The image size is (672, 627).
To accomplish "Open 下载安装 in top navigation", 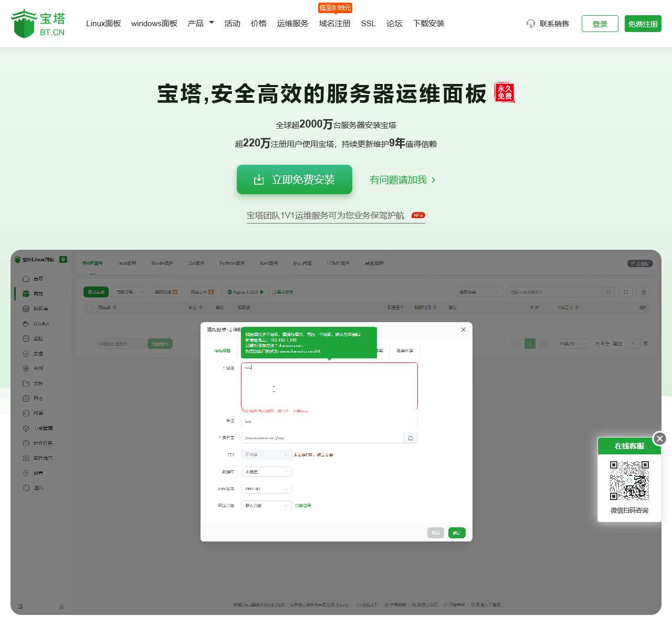I will point(428,23).
